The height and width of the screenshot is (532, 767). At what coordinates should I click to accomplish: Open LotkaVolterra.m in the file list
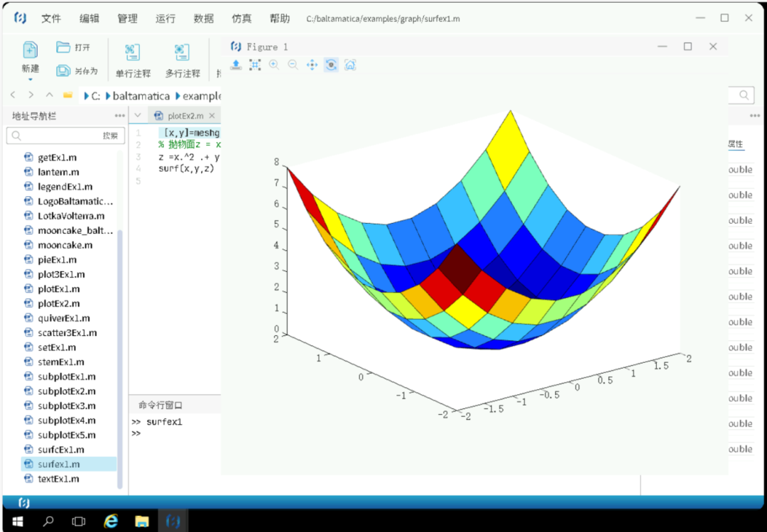[71, 216]
